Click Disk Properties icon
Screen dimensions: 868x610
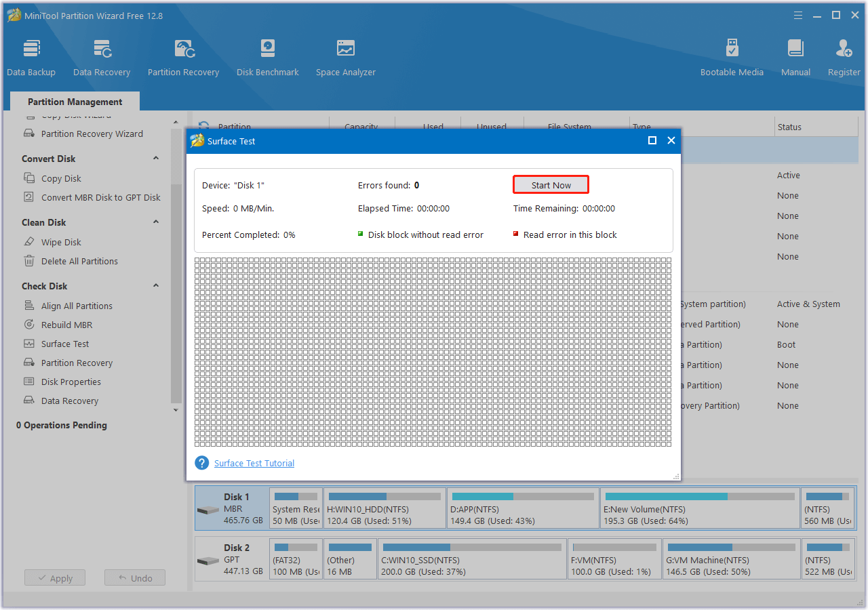click(29, 382)
